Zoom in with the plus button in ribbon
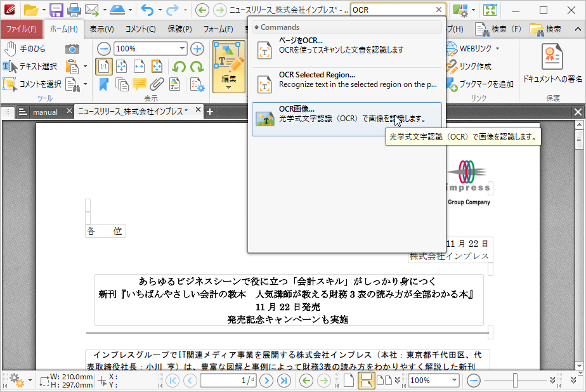The width and height of the screenshot is (586, 392). [x=197, y=49]
